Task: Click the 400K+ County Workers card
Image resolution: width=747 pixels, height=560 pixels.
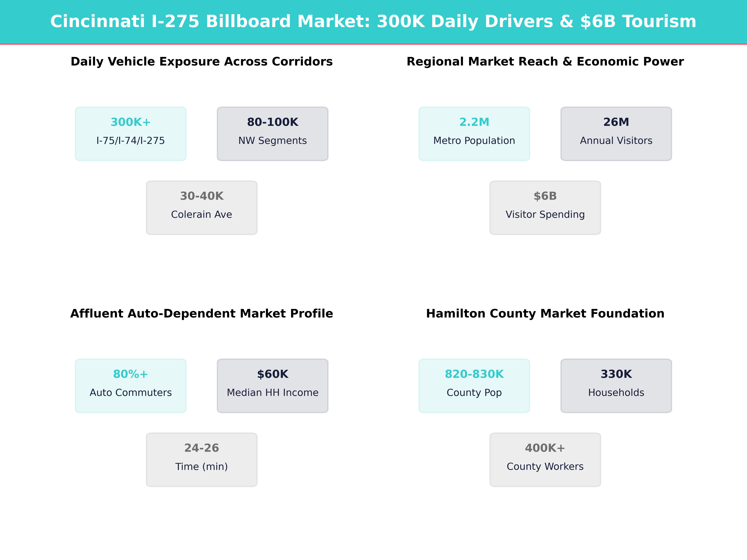Action: [545, 459]
